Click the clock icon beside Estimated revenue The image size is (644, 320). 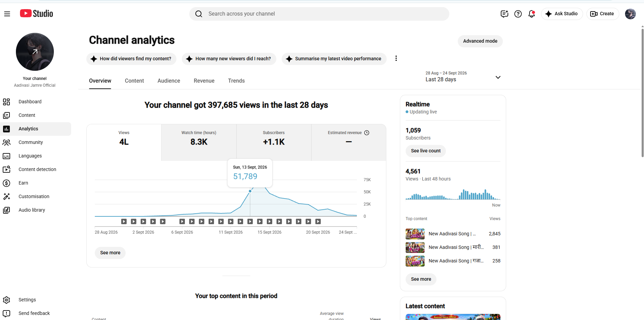coord(367,133)
